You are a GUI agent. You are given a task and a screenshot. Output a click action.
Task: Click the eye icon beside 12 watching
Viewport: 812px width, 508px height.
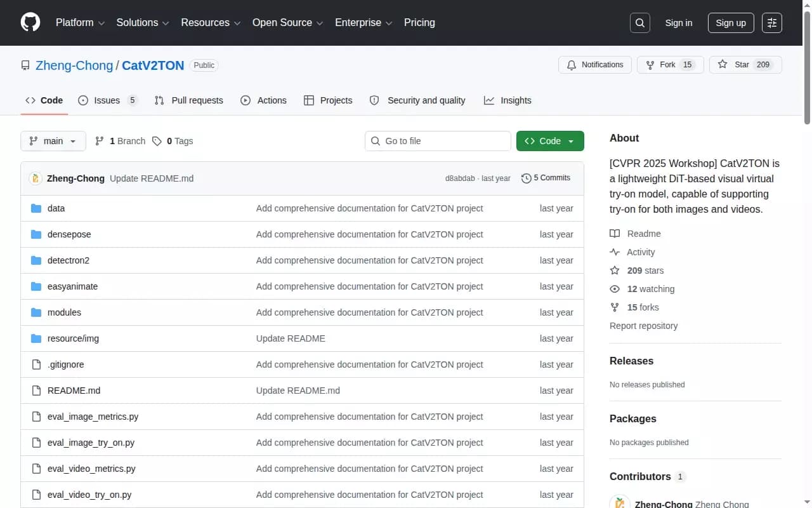click(x=615, y=289)
